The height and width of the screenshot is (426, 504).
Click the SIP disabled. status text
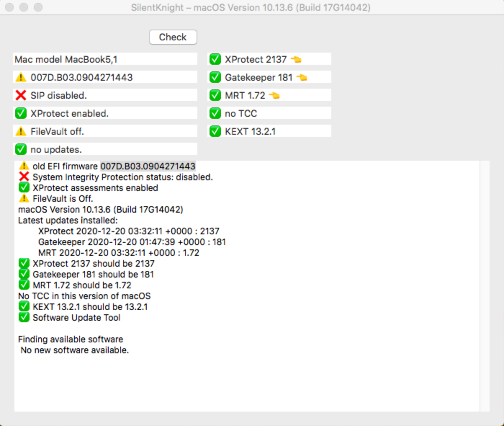click(59, 96)
